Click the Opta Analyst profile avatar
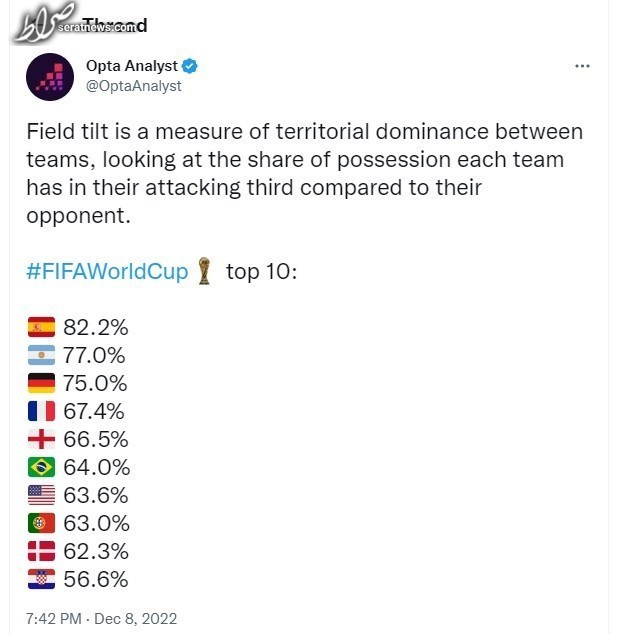This screenshot has width=618, height=634. [50, 76]
